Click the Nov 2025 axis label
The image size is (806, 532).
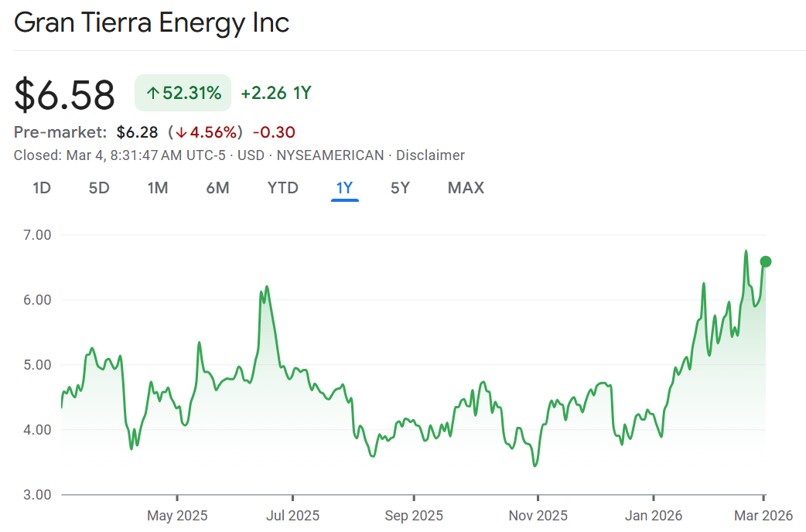click(x=538, y=515)
